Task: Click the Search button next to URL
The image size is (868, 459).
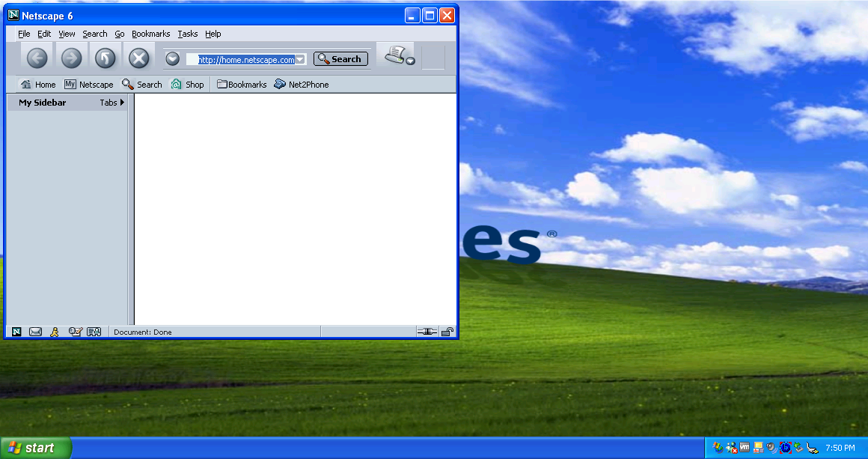Action: [x=340, y=59]
